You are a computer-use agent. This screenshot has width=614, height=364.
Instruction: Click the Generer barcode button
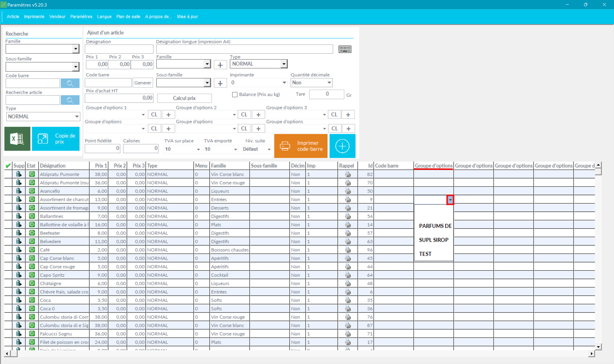pyautogui.click(x=142, y=83)
